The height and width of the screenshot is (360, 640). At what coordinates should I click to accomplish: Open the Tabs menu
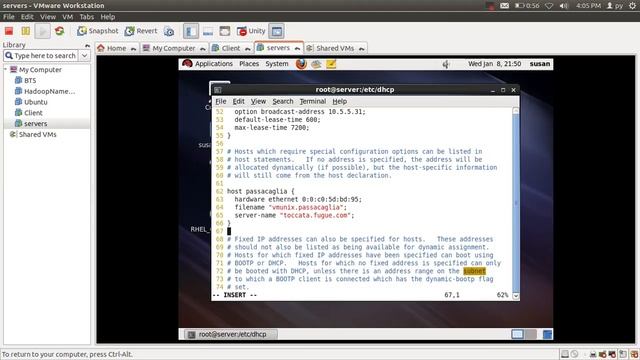click(87, 17)
